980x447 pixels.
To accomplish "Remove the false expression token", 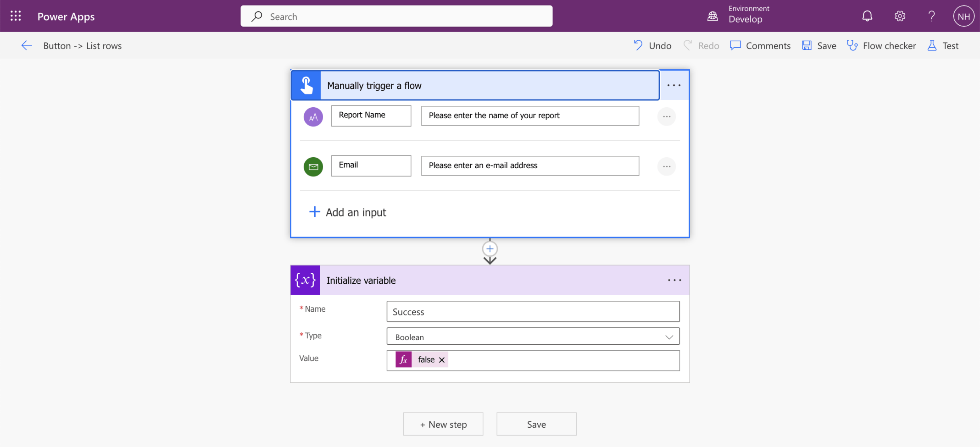I will pyautogui.click(x=442, y=360).
